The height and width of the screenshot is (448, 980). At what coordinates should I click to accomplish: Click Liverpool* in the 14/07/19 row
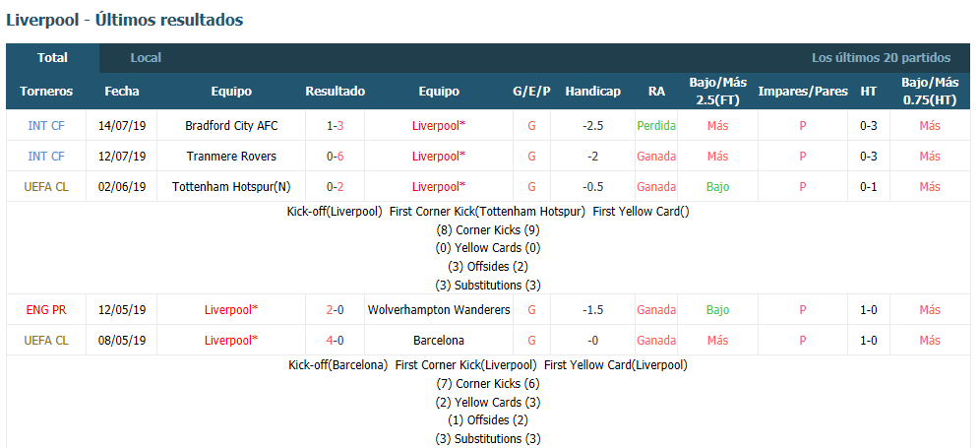[x=439, y=125]
